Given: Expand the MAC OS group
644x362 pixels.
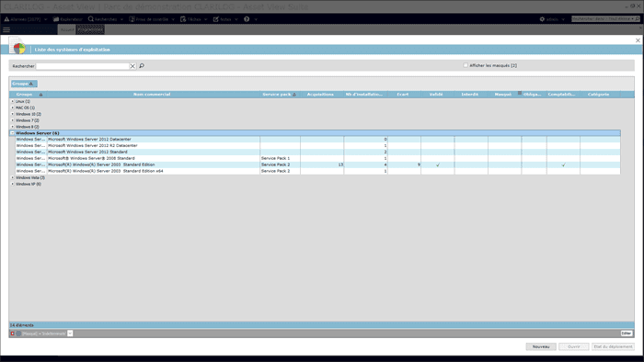Looking at the screenshot, I should click(x=12, y=107).
